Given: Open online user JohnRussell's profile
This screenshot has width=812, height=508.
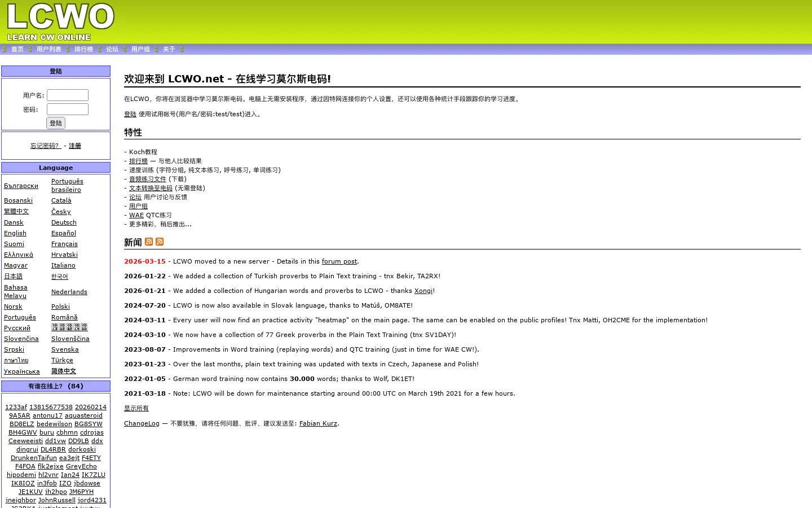Looking at the screenshot, I should coord(57,500).
